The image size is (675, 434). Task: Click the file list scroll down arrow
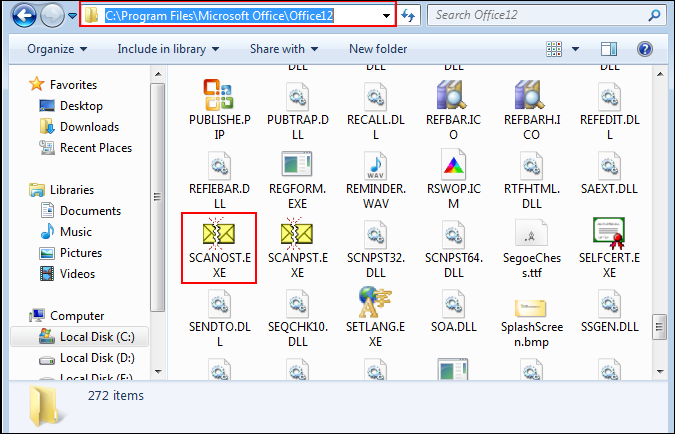point(660,372)
